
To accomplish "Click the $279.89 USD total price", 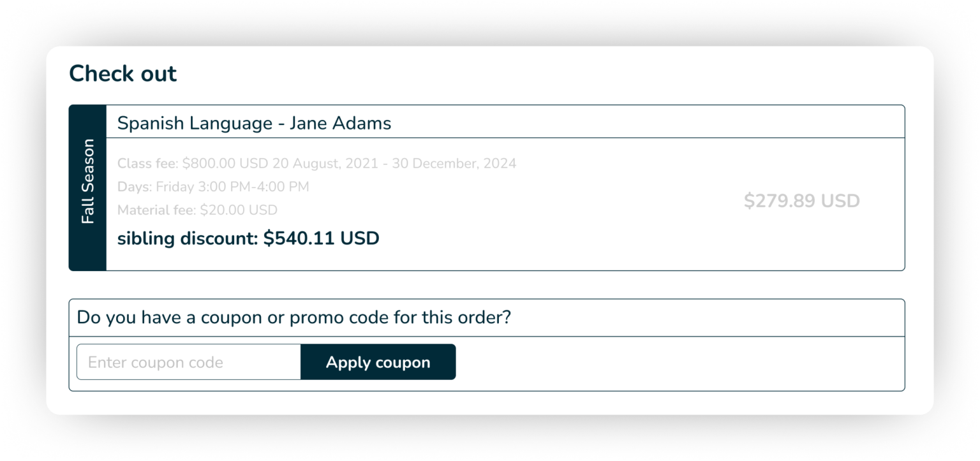I will click(801, 201).
